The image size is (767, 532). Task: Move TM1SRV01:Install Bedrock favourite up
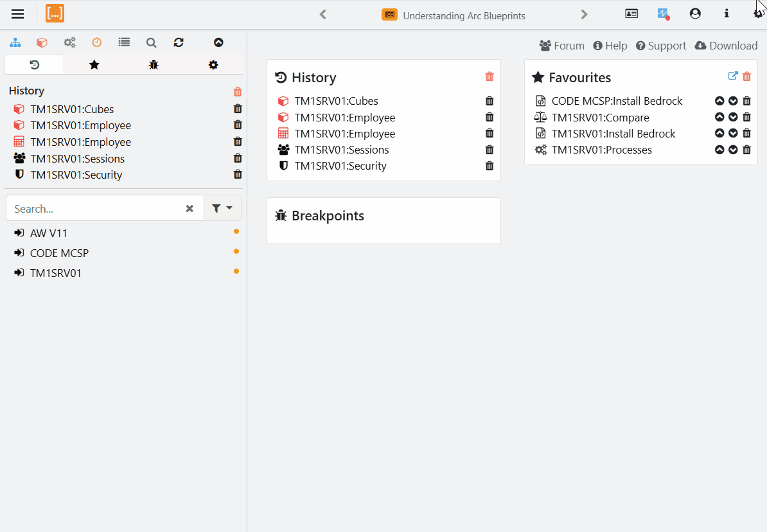(x=719, y=133)
